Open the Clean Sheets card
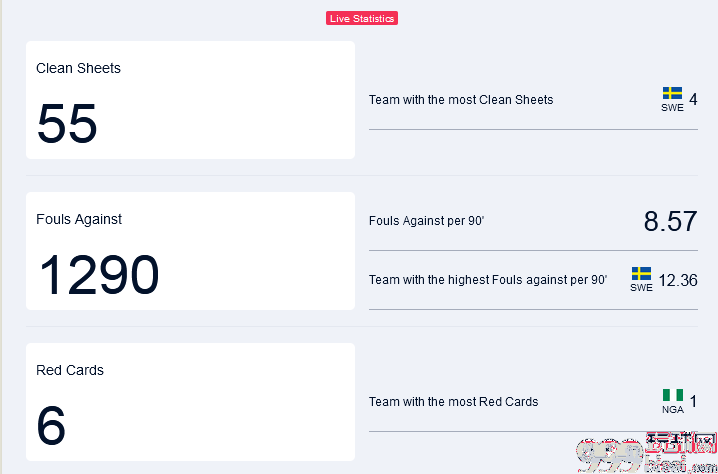 (x=190, y=100)
